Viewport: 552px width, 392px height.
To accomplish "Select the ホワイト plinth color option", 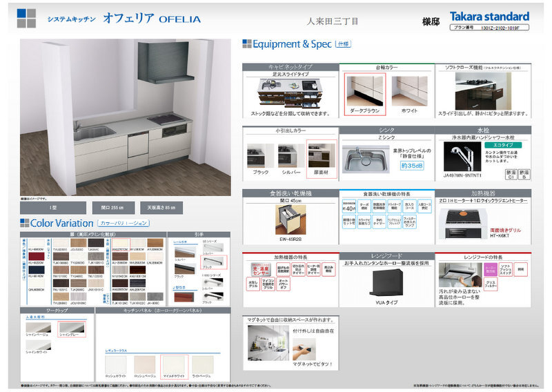I will click(x=409, y=94).
